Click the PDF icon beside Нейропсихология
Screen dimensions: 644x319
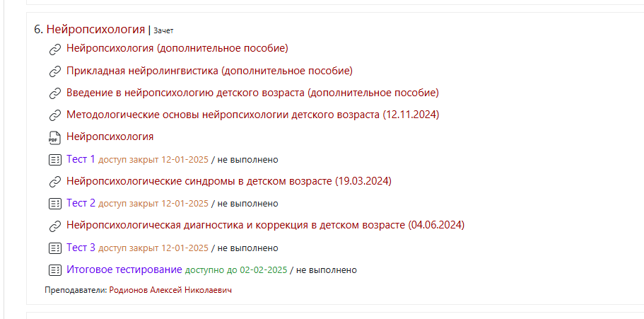pyautogui.click(x=54, y=137)
